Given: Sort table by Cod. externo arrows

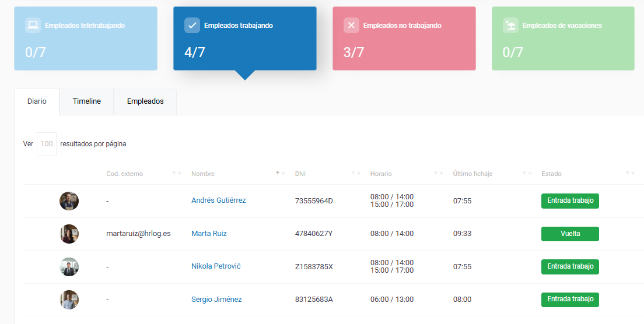Looking at the screenshot, I should pyautogui.click(x=177, y=174).
